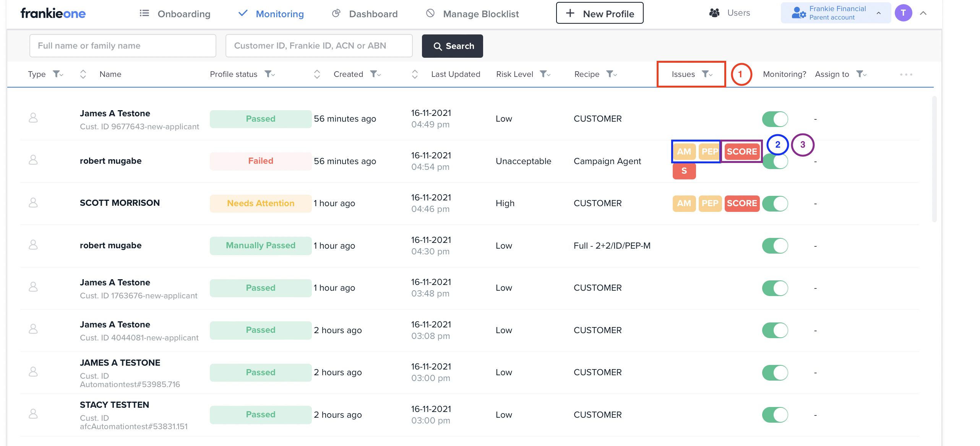
Task: Toggle monitoring for James A Testone 1763676
Action: pos(775,288)
